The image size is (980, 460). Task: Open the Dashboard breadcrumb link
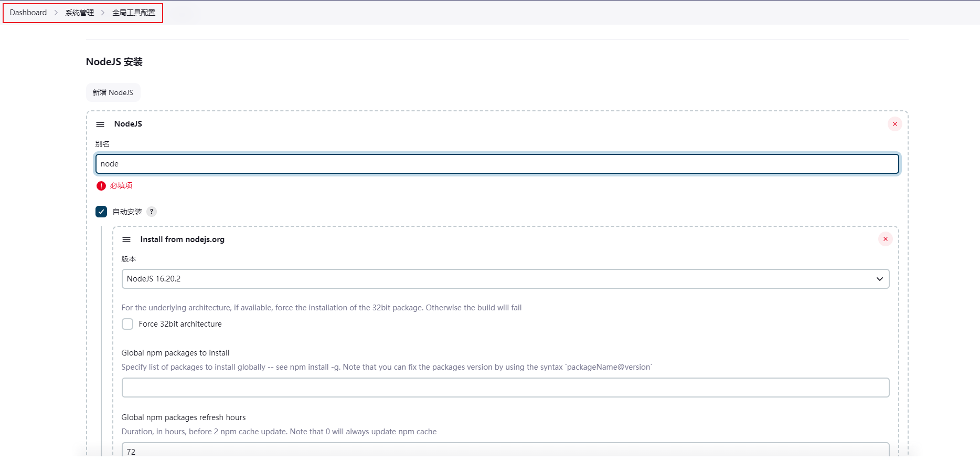[x=28, y=13]
